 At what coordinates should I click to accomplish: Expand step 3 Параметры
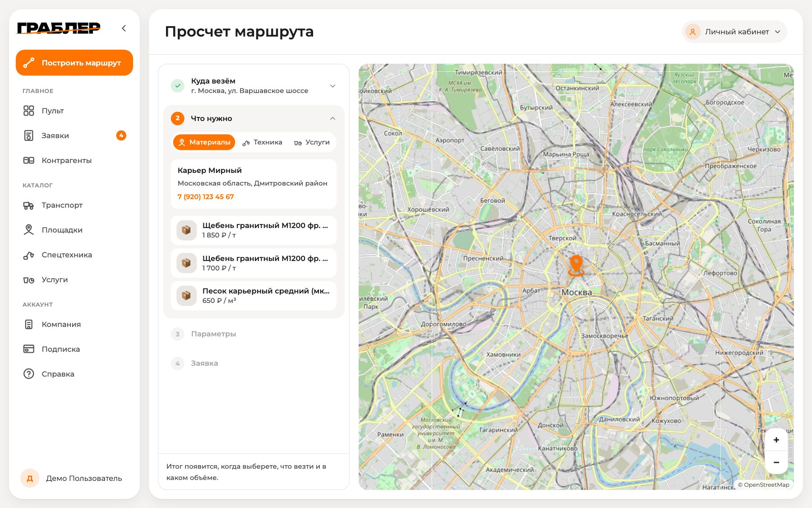(254, 334)
